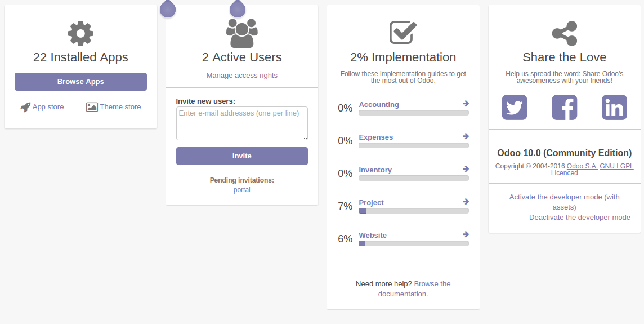Deactivate the developer mode
Screen dimensions: 644x324
pos(580,218)
